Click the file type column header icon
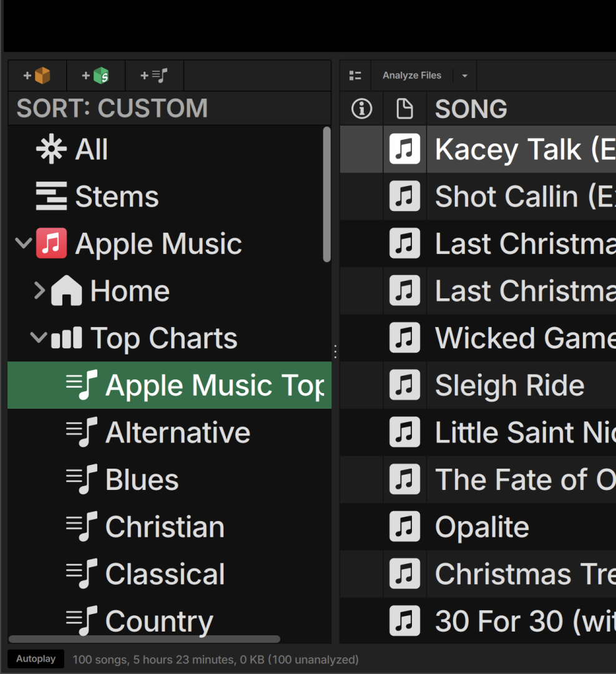The height and width of the screenshot is (674, 616). pyautogui.click(x=404, y=109)
